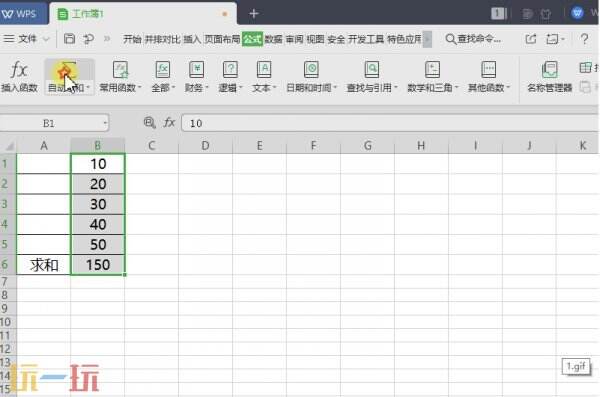Click the Insert Function fx icon

[x=19, y=70]
